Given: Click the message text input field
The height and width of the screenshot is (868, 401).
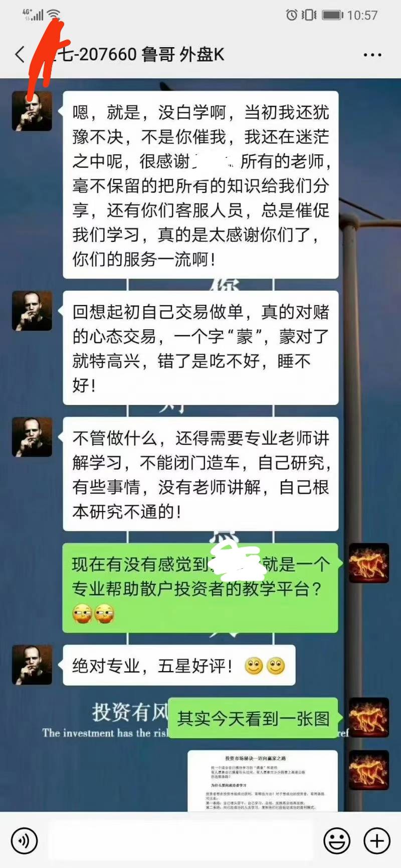Looking at the screenshot, I should pos(180,840).
